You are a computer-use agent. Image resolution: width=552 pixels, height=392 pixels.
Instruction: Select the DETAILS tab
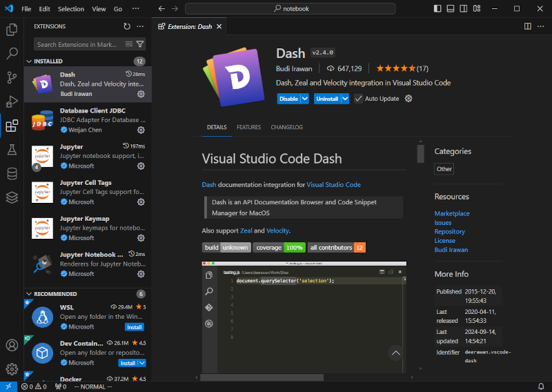217,127
